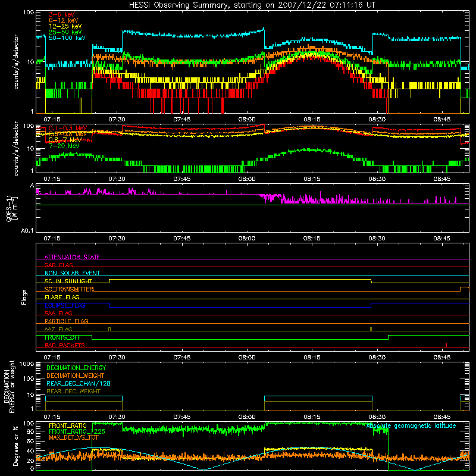Select the 25-50 keV legend label
The height and width of the screenshot is (476, 476).
[65, 32]
